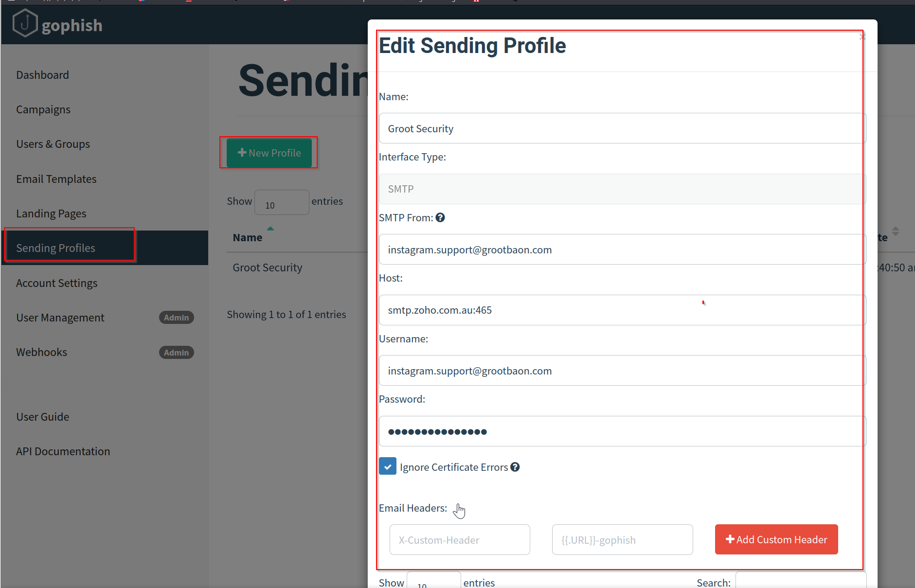Image resolution: width=915 pixels, height=588 pixels.
Task: Select Sending Profiles in sidebar
Action: click(105, 248)
